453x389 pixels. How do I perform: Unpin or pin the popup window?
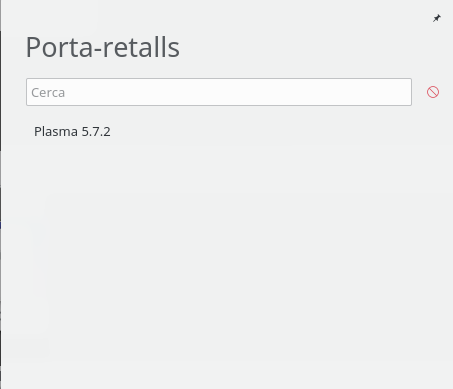coord(437,18)
